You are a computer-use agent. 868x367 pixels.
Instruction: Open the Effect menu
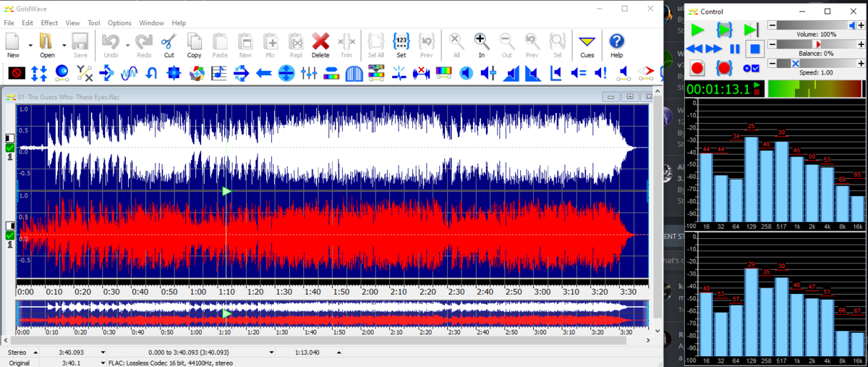(49, 23)
